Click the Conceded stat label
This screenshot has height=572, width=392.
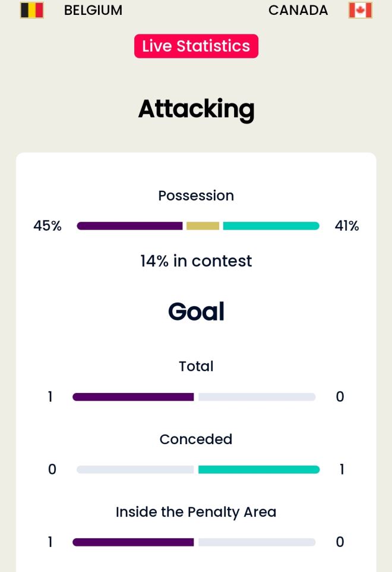(196, 439)
